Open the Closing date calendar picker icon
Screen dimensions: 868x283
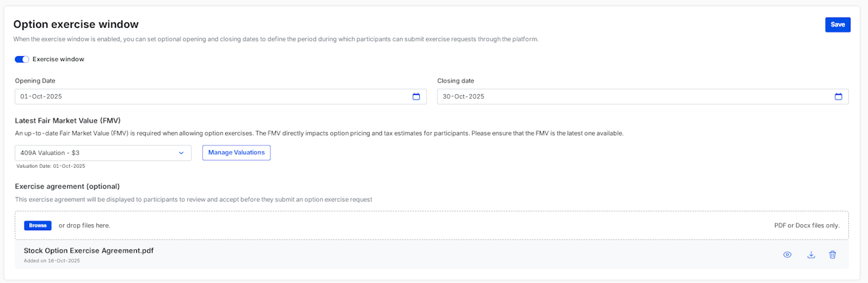[838, 97]
